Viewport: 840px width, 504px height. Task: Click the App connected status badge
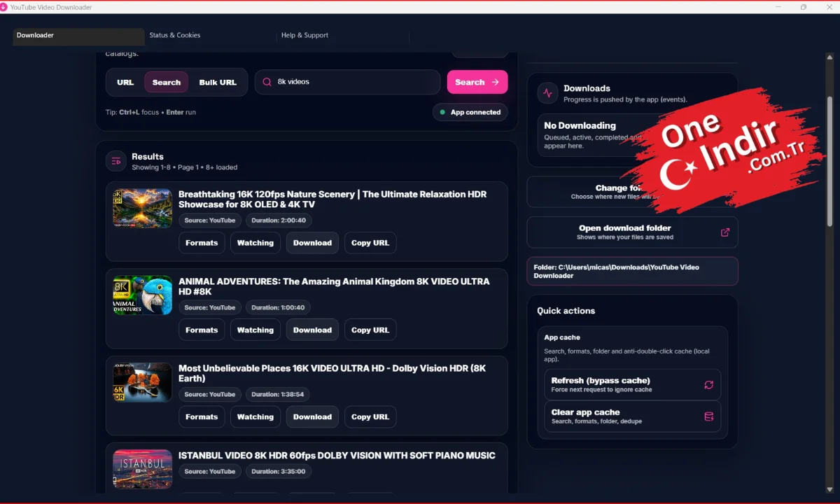coord(470,112)
